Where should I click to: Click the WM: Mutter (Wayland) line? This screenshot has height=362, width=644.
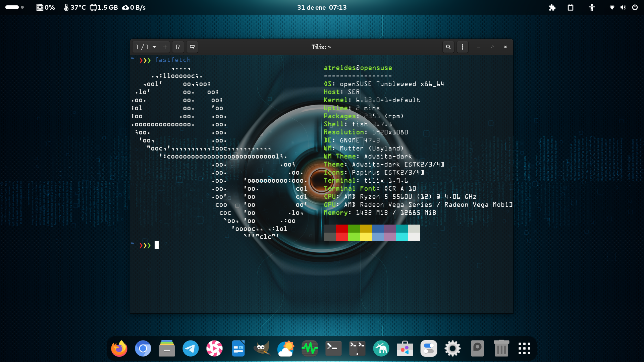(x=364, y=148)
